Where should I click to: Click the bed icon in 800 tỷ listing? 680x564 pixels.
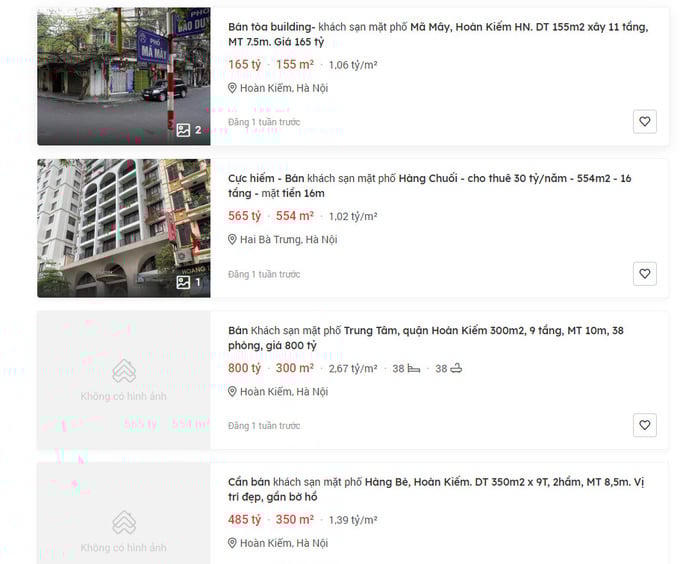click(413, 369)
